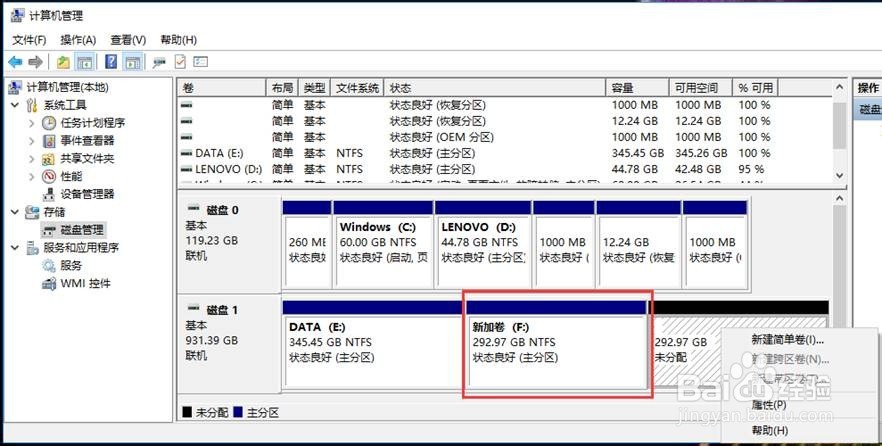The image size is (882, 446).
Task: Open the 帮助(H) menu in menu bar
Action: 178,40
